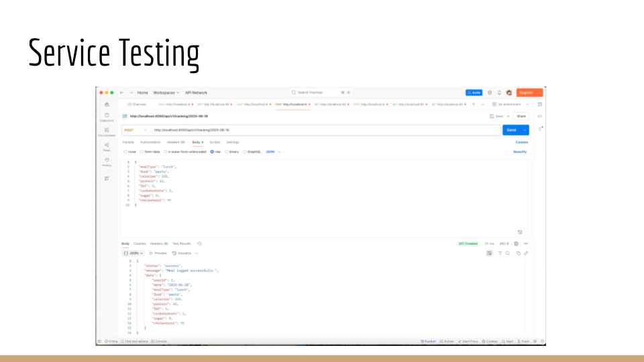Open the Collections sidebar icon
Image resolution: width=644 pixels, height=362 pixels.
coord(107,117)
